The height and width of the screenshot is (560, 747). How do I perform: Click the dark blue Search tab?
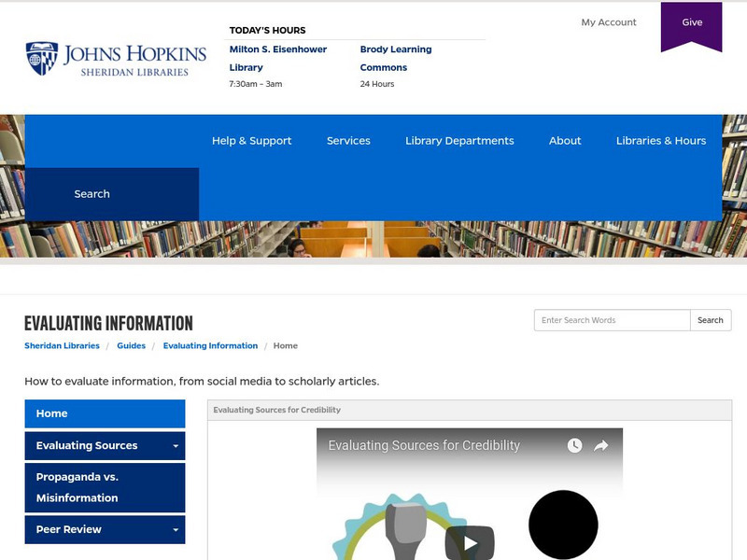tap(112, 194)
